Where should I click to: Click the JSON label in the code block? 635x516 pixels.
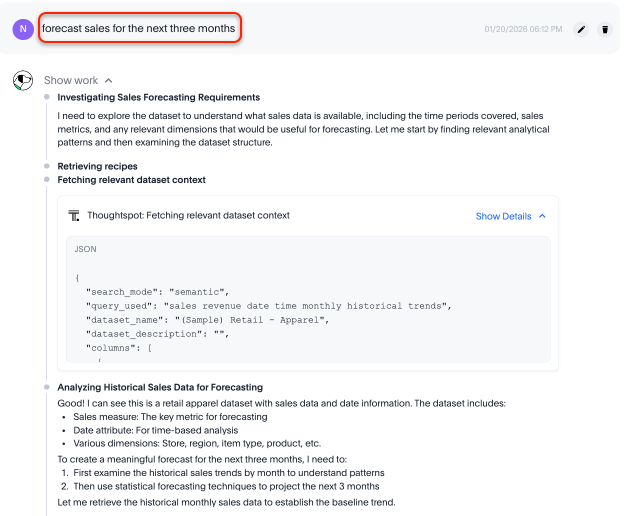[x=85, y=248]
